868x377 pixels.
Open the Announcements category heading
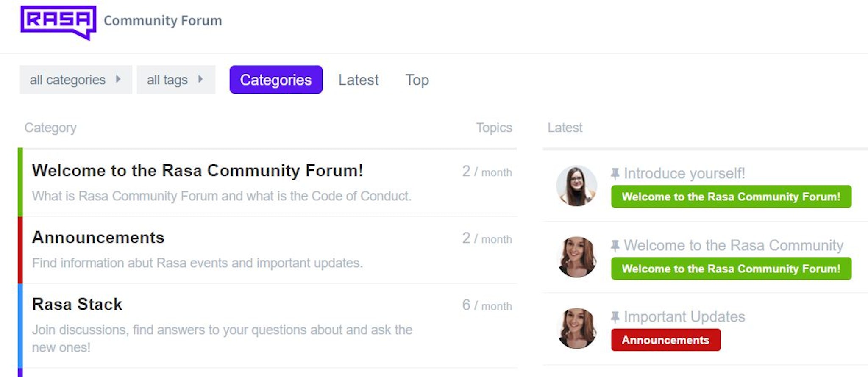click(x=98, y=237)
